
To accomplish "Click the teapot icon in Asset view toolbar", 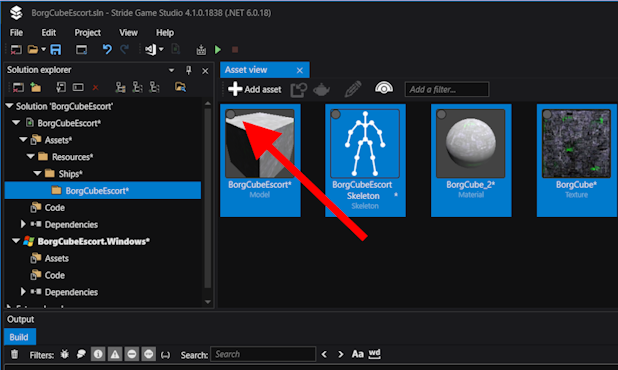I will 321,90.
